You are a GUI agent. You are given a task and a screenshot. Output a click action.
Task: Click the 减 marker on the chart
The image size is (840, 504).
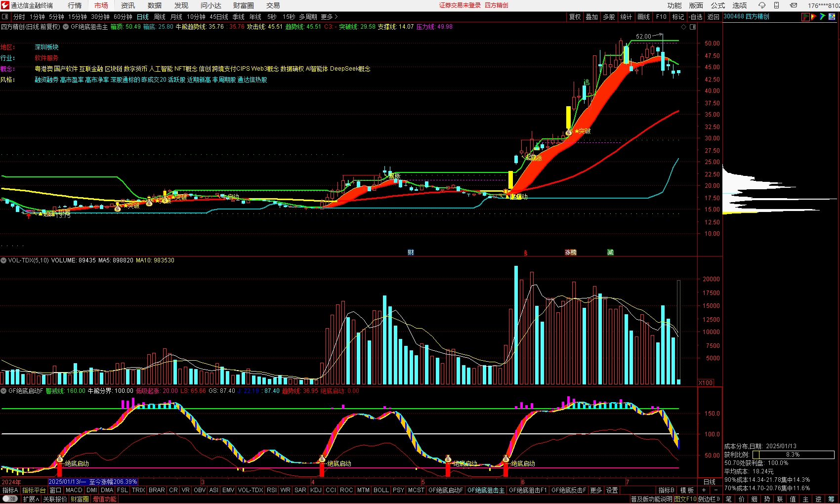tap(610, 252)
